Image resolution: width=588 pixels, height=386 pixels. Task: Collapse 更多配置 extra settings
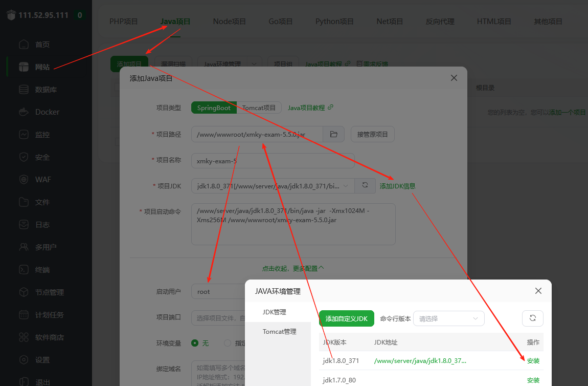tap(293, 267)
